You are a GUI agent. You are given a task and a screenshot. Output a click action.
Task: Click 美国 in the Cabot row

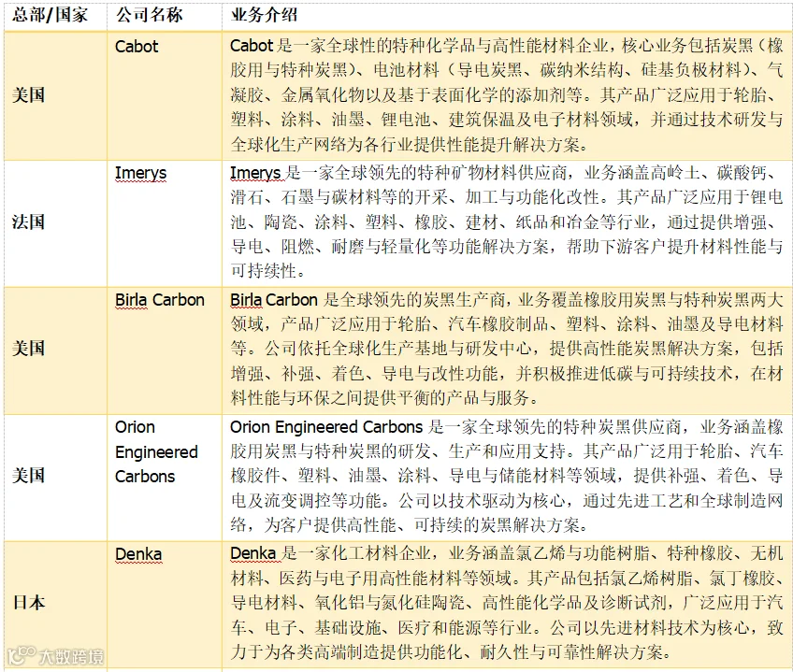(x=29, y=95)
